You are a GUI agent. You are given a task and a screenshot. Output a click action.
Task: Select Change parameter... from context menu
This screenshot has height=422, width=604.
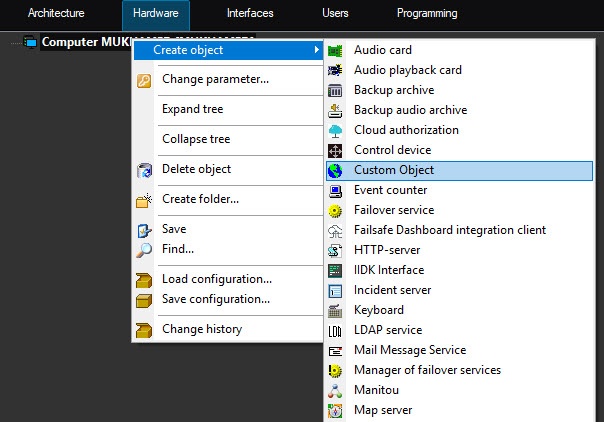[215, 80]
